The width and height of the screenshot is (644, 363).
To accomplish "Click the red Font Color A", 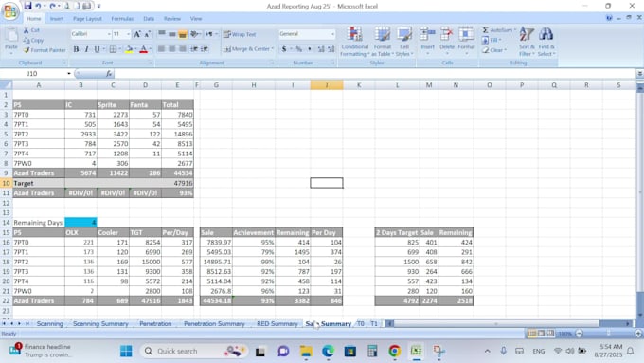I will pyautogui.click(x=143, y=49).
